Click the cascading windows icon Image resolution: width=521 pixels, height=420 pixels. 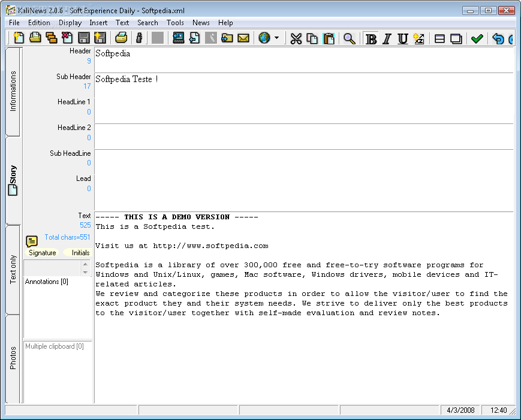pyautogui.click(x=456, y=38)
